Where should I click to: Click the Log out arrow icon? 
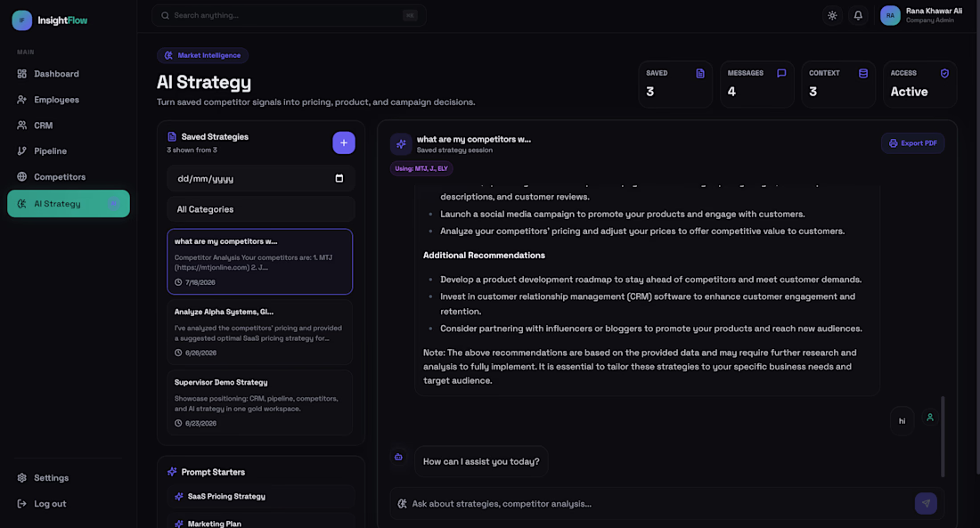[22, 504]
